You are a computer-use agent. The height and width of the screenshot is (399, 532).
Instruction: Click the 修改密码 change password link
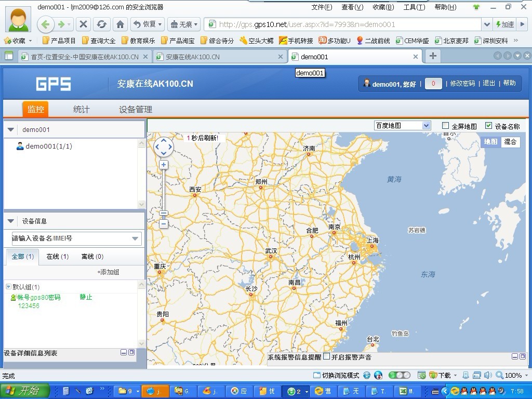click(x=462, y=84)
